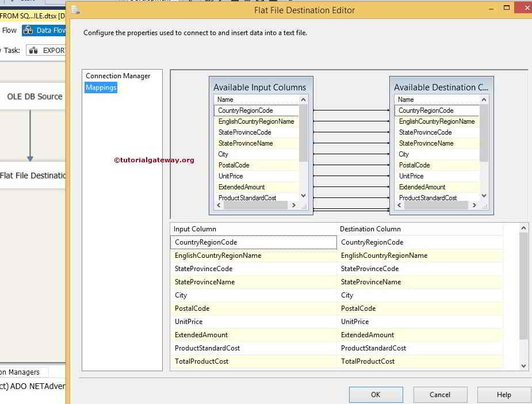Image resolution: width=532 pixels, height=404 pixels.
Task: Open Help for the editor
Action: (503, 394)
